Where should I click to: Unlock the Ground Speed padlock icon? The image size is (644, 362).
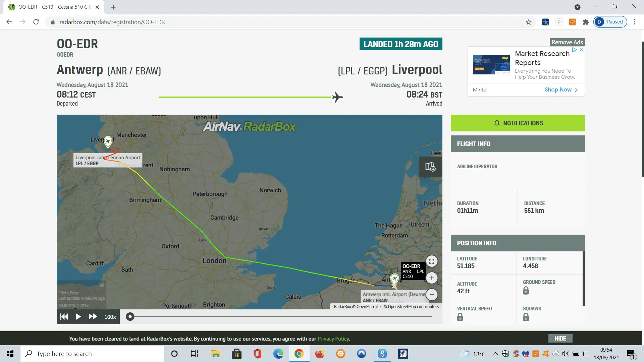[x=526, y=291]
